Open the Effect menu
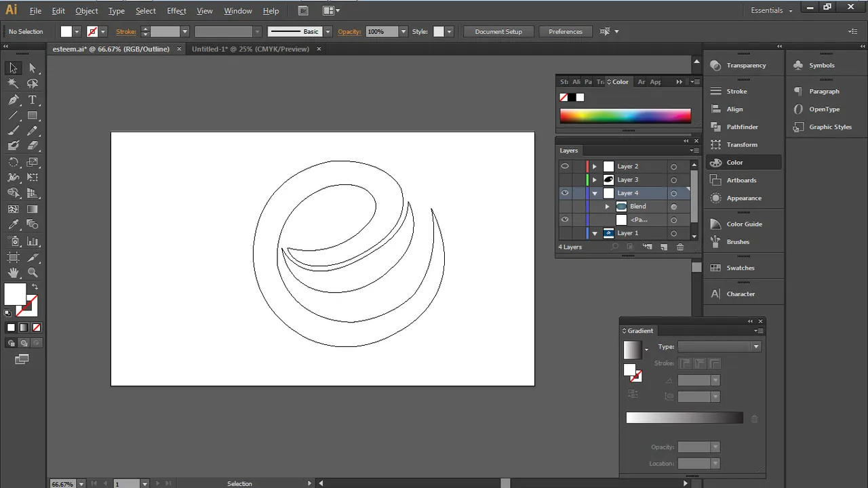Screen dimensions: 868x488 click(x=176, y=11)
